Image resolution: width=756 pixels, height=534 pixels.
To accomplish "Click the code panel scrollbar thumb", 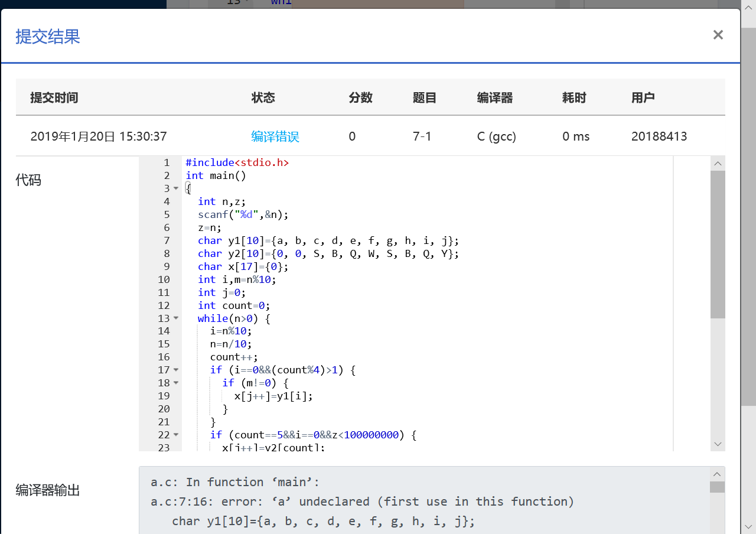I will click(x=718, y=245).
